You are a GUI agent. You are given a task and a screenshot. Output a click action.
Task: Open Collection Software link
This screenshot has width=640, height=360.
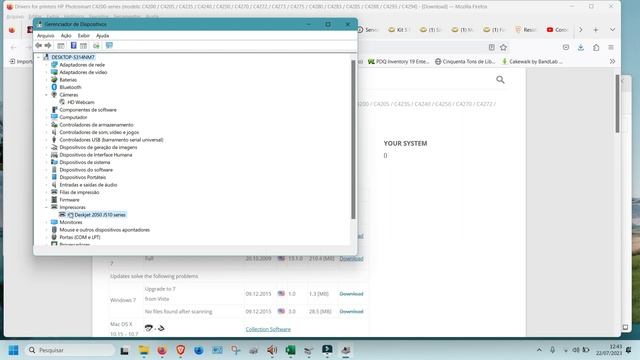pos(268,329)
